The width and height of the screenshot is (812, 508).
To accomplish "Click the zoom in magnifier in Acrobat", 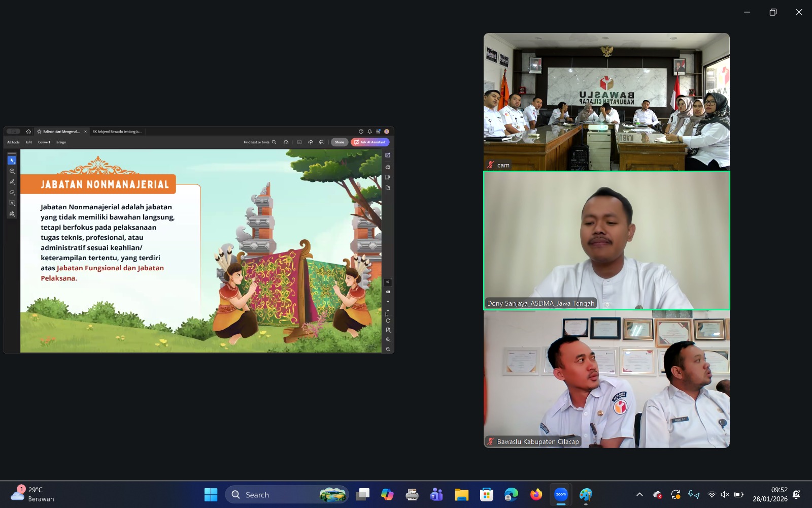I will coord(388,340).
